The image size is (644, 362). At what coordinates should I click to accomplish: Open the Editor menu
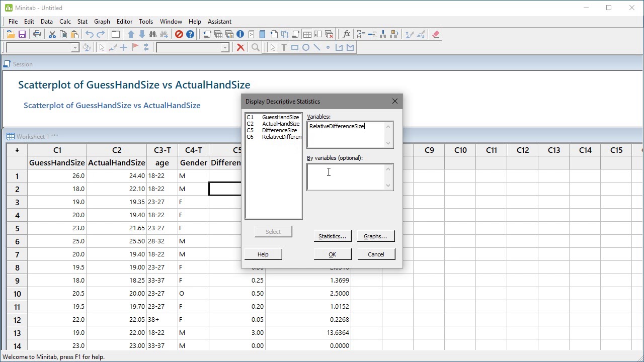point(124,22)
